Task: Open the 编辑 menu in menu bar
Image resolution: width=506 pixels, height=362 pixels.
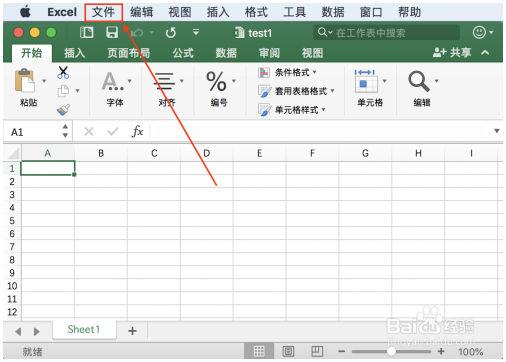Action: click(x=142, y=12)
